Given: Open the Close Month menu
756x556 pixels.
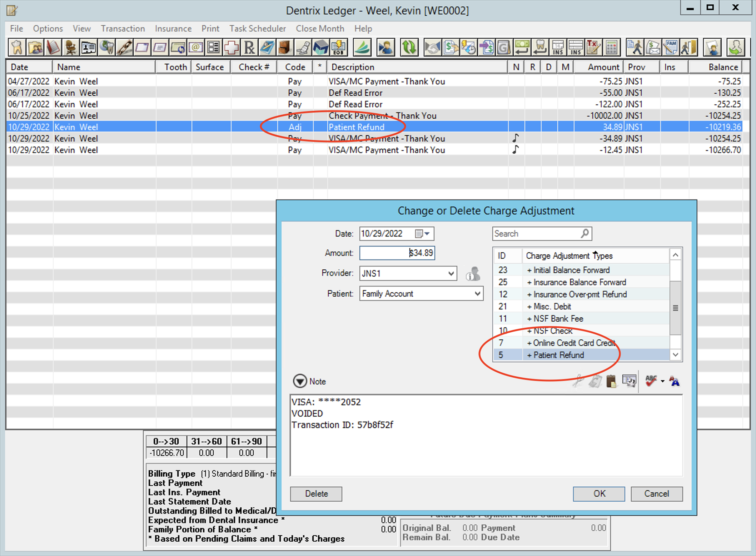Looking at the screenshot, I should coord(320,29).
